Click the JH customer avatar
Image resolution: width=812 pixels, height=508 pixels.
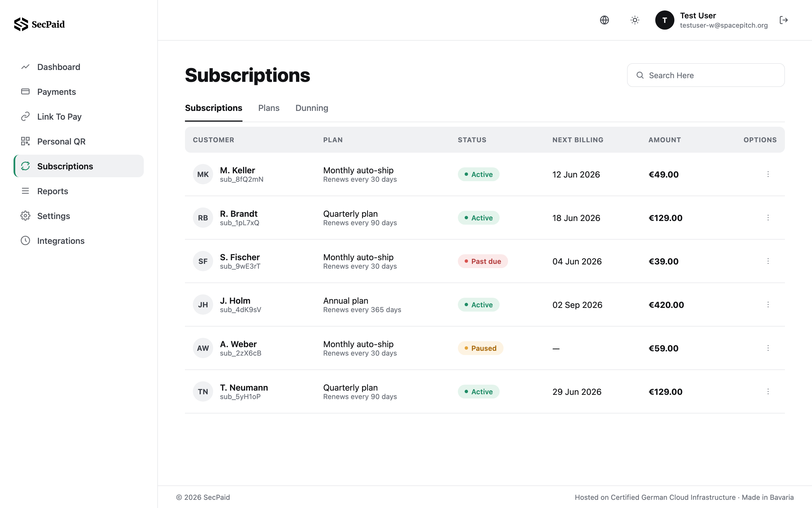[203, 305]
